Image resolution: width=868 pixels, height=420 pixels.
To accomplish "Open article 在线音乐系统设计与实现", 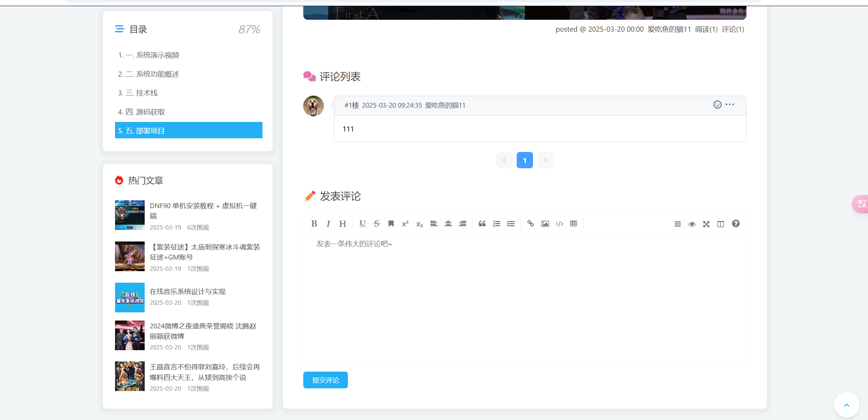I will (x=188, y=292).
